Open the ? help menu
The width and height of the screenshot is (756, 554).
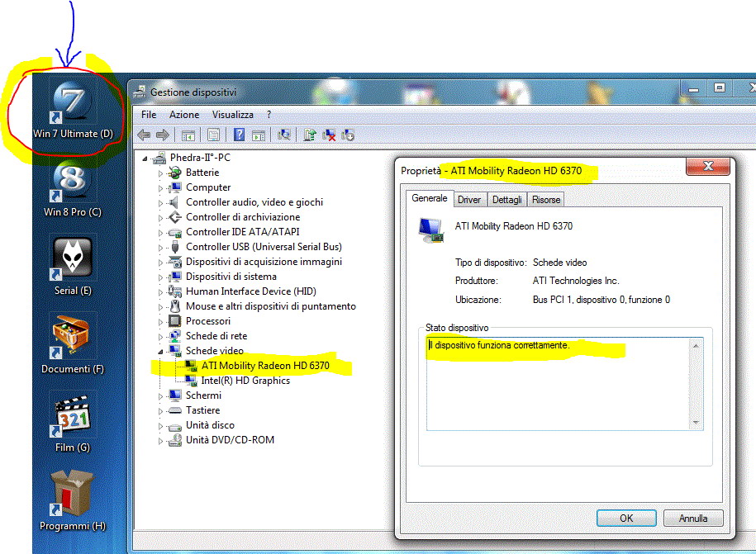click(269, 115)
